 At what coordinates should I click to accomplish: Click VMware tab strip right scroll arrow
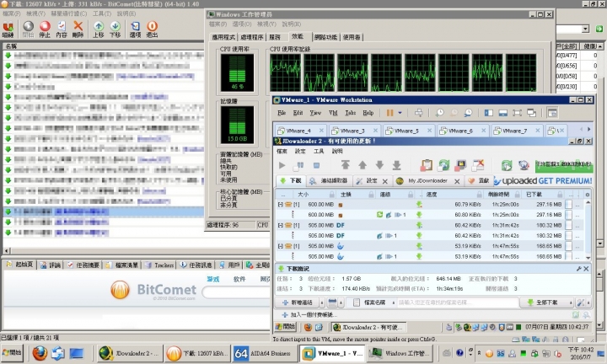(x=588, y=130)
